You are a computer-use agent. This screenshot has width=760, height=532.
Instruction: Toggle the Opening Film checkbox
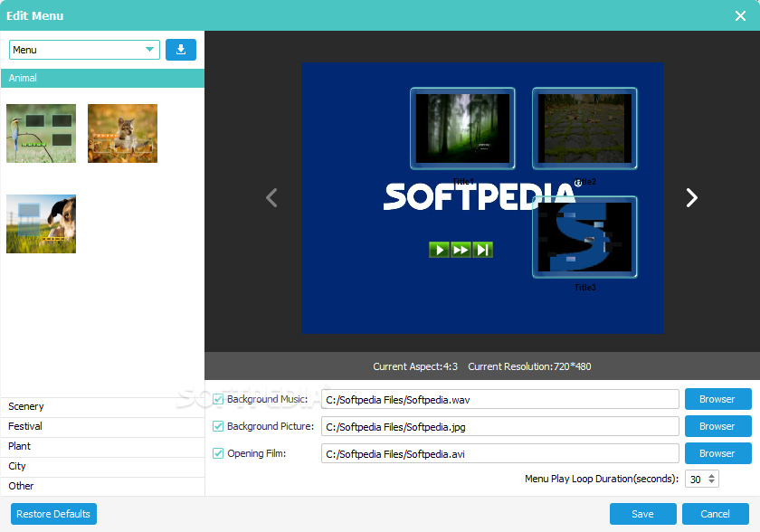[x=218, y=453]
